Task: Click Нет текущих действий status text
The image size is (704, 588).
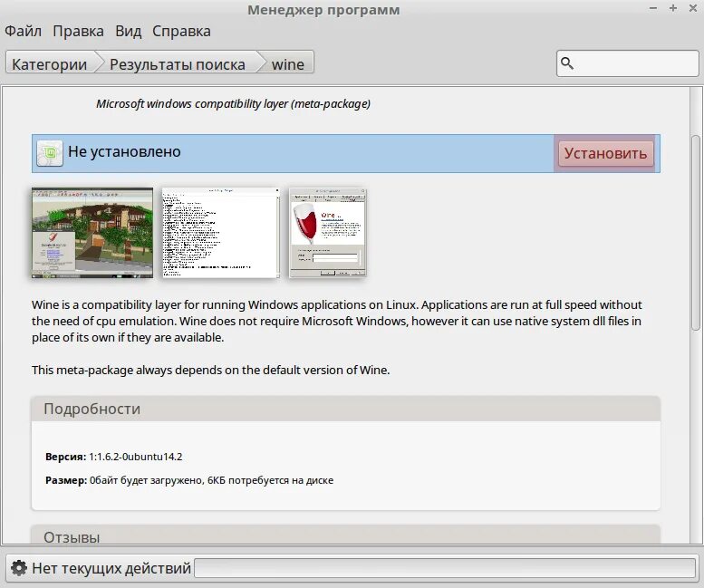Action: tap(111, 568)
